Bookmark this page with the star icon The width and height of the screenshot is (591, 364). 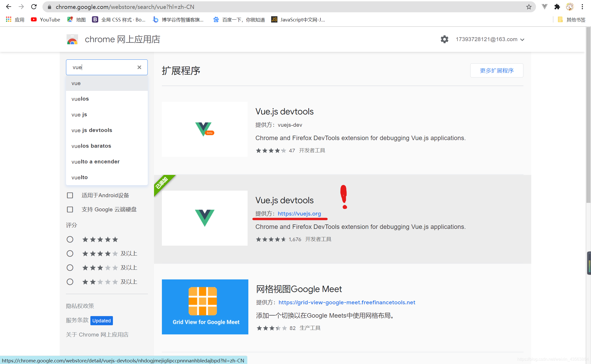click(x=529, y=7)
